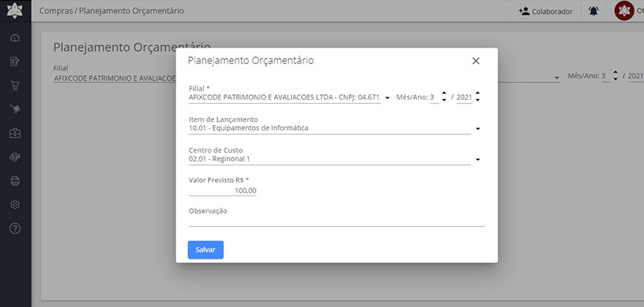Image resolution: width=644 pixels, height=307 pixels.
Task: Click the '10.01 - Equipamentos de Informática' value
Action: click(x=248, y=128)
